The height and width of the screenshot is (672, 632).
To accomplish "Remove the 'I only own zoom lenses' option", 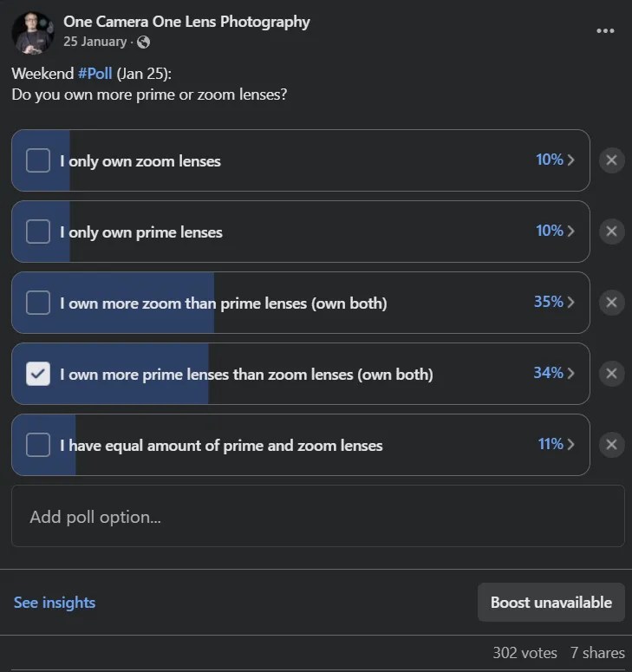I will [x=611, y=160].
